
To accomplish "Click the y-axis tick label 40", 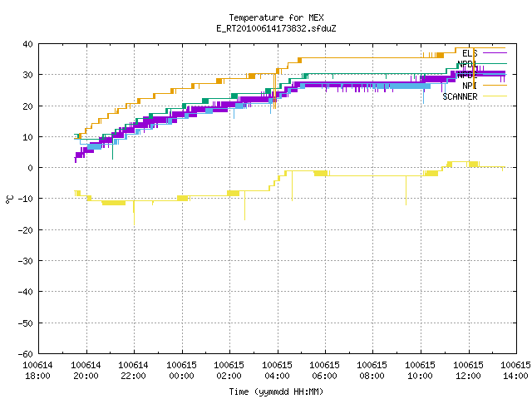I will click(x=27, y=44).
